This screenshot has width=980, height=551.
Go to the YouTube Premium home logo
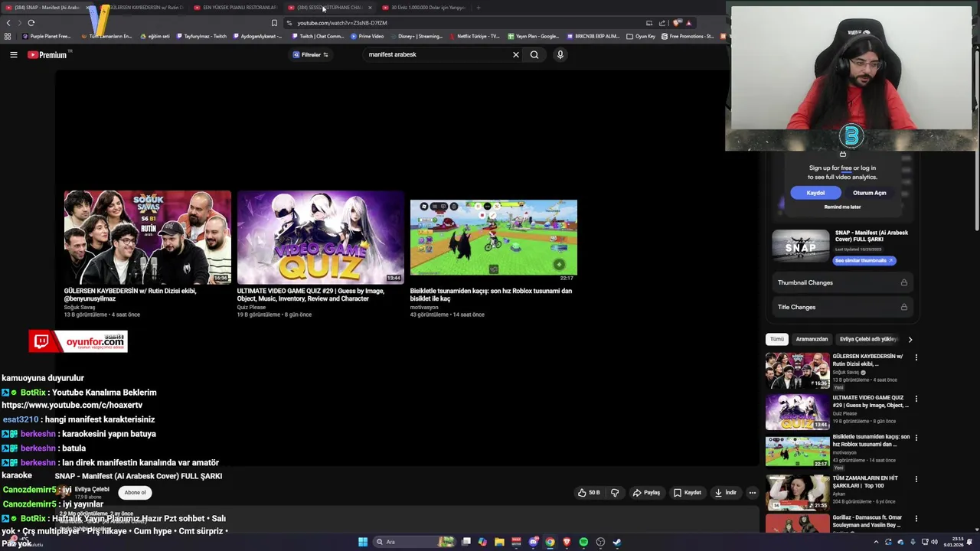click(x=47, y=54)
